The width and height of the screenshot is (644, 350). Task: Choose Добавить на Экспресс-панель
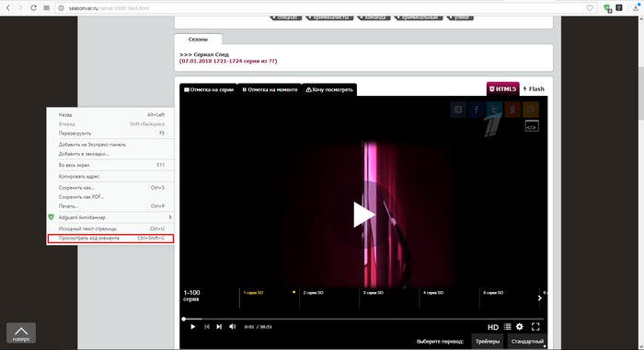click(x=111, y=145)
